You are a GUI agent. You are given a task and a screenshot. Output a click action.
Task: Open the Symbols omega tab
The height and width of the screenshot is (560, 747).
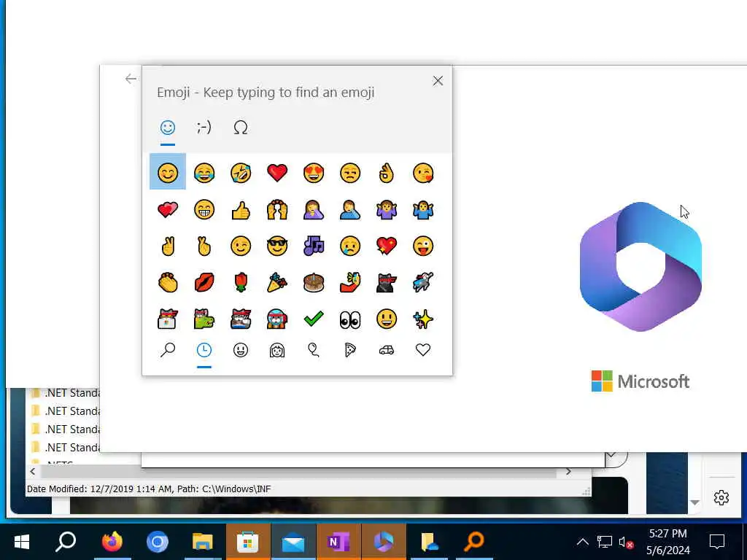coord(241,128)
